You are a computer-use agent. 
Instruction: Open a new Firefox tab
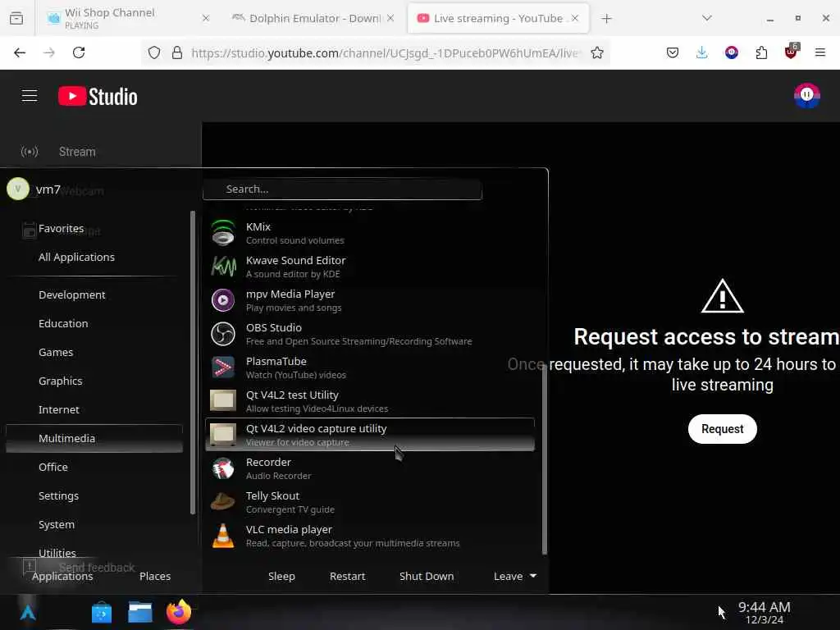click(606, 19)
